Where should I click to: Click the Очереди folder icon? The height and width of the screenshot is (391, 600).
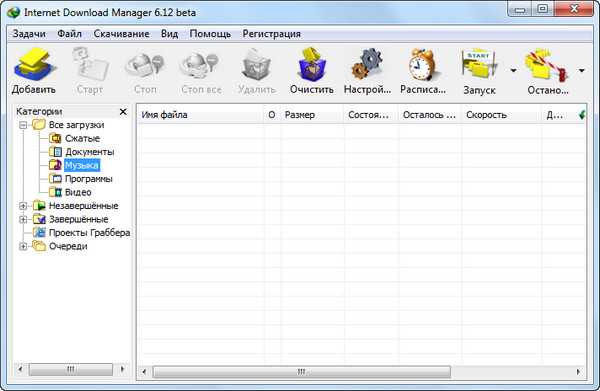click(x=39, y=246)
